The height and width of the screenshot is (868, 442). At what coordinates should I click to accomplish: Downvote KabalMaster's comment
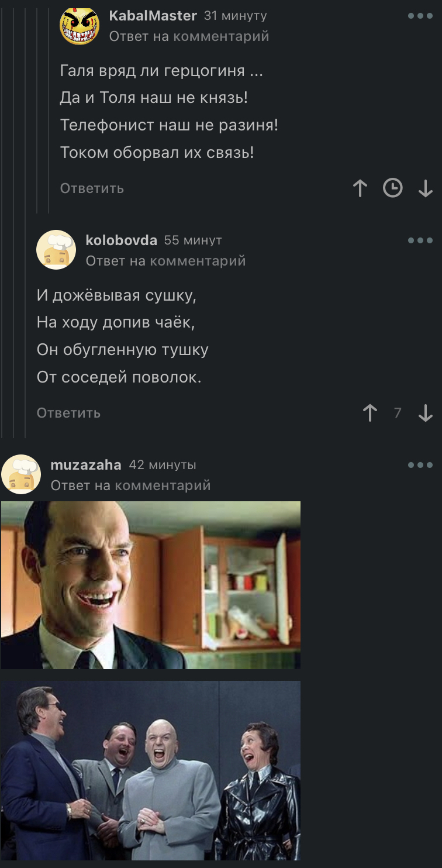[x=426, y=188]
